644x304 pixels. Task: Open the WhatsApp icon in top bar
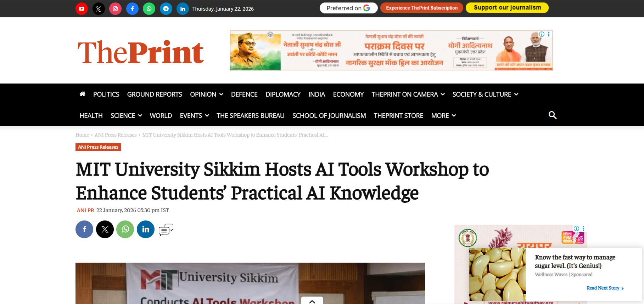[149, 8]
